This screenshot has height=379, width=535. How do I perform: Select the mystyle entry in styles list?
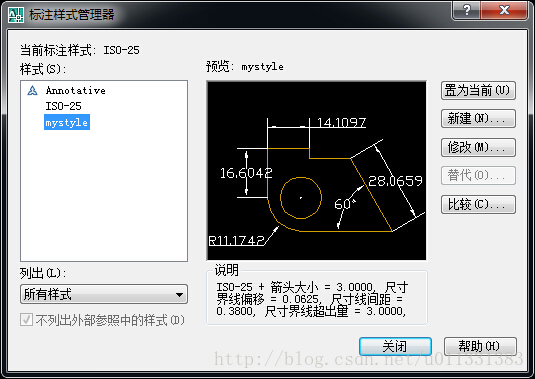pyautogui.click(x=67, y=122)
